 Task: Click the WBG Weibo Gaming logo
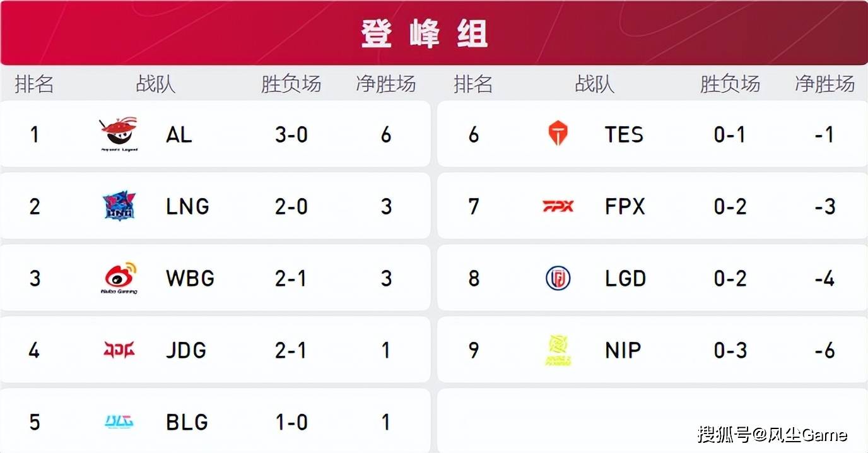[119, 278]
